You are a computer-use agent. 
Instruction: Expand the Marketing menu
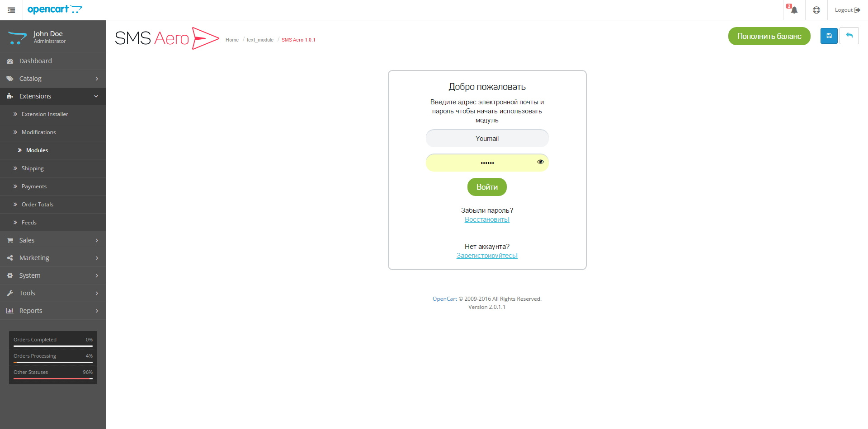coord(53,258)
